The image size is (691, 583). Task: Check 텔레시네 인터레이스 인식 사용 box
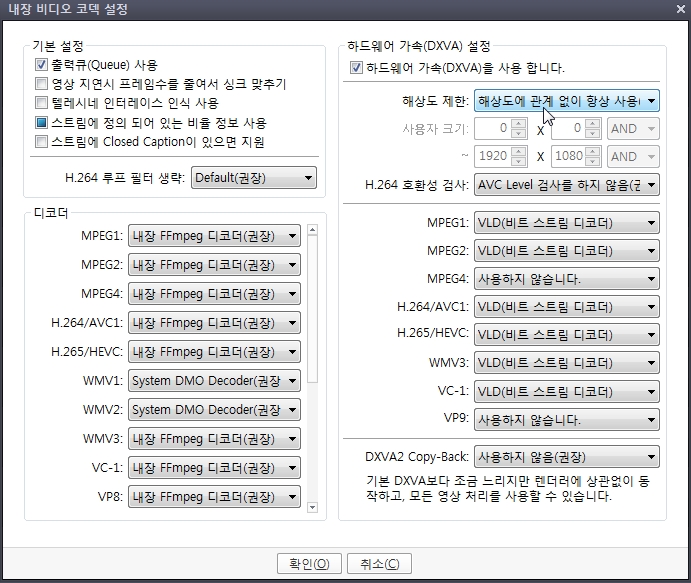41,103
